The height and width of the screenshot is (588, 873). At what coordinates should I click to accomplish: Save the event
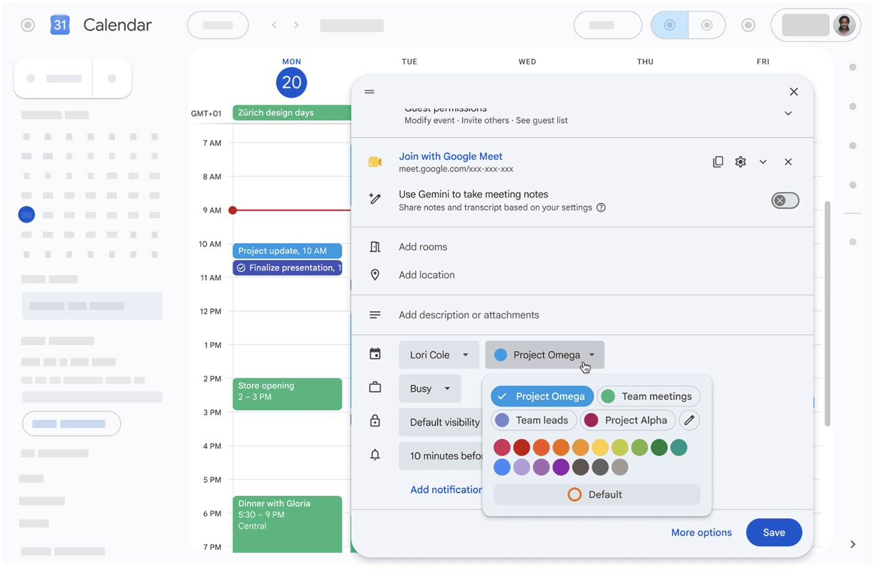(774, 533)
